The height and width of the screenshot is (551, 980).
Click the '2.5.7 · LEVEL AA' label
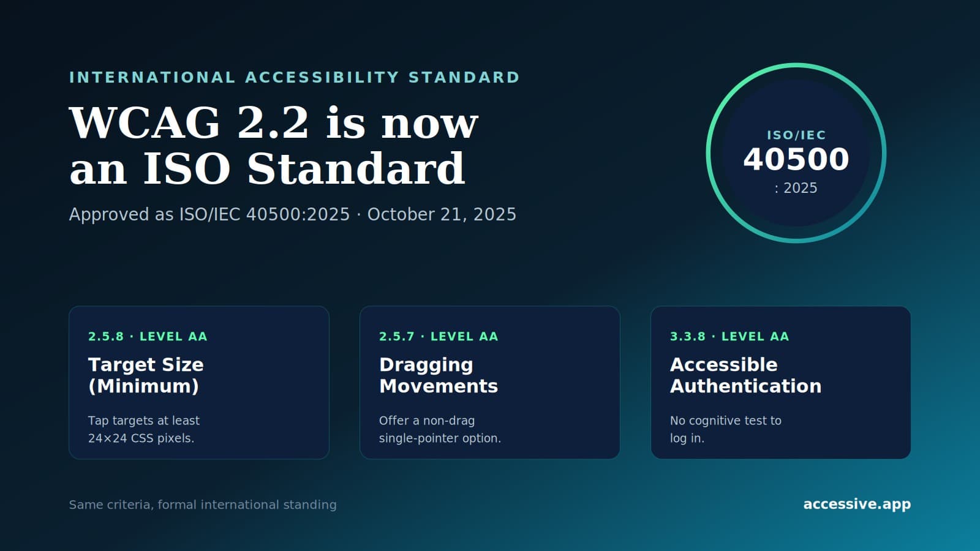pos(439,336)
